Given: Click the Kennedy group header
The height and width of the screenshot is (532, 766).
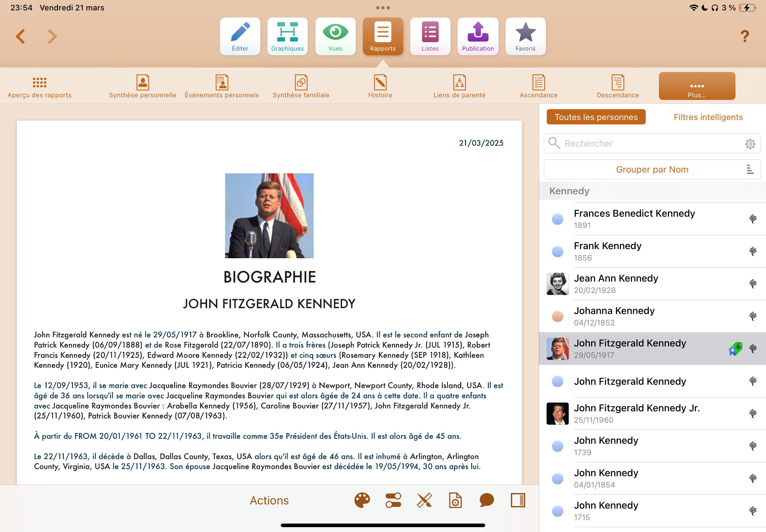Looking at the screenshot, I should click(x=652, y=191).
